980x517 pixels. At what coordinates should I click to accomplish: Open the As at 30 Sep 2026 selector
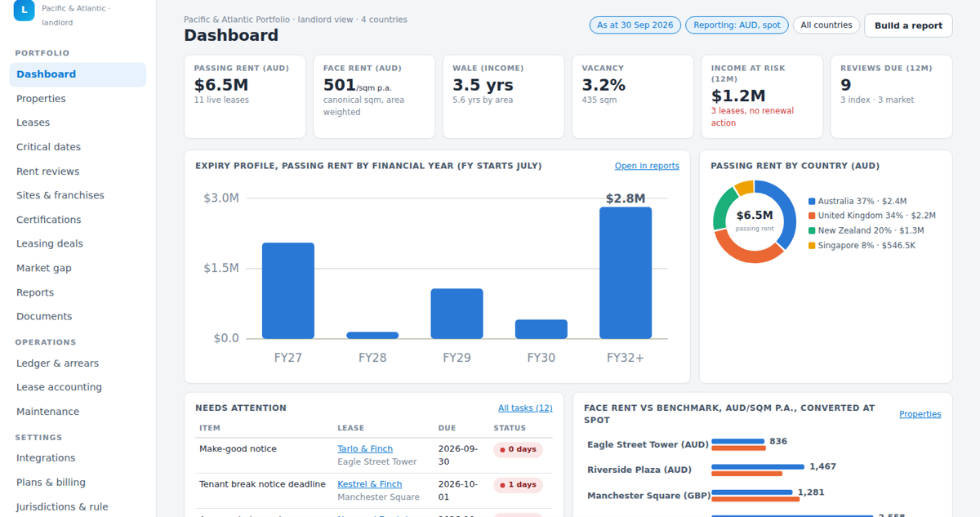(x=635, y=25)
